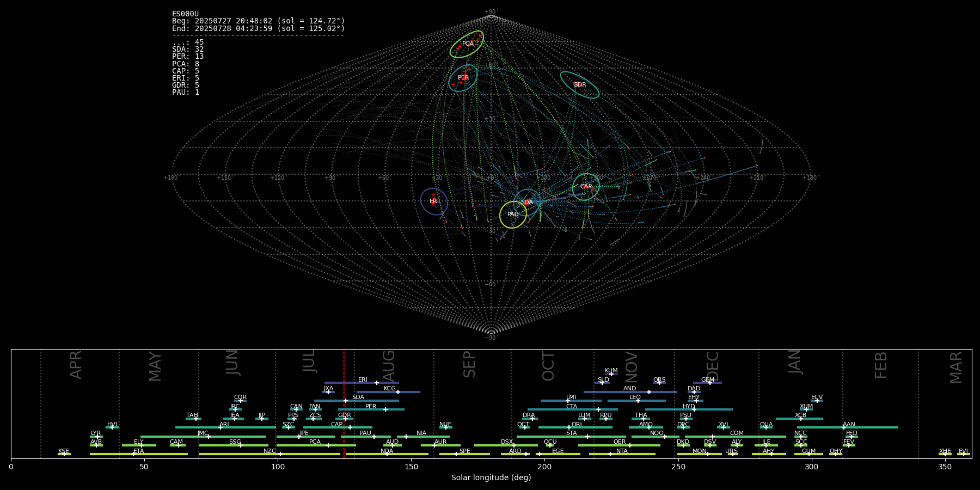This screenshot has height=490, width=980.
Task: Select the 'Beg: 20250727 20:48:02' line
Action: click(259, 21)
